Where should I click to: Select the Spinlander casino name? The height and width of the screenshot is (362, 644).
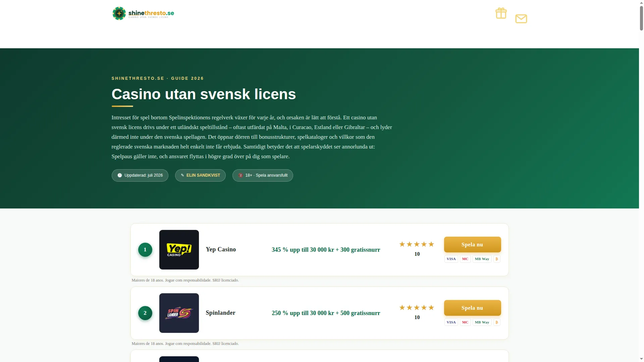(221, 313)
